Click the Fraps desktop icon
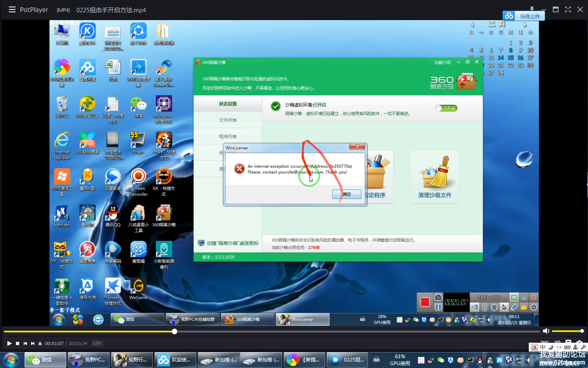This screenshot has width=588, height=368. (x=139, y=143)
